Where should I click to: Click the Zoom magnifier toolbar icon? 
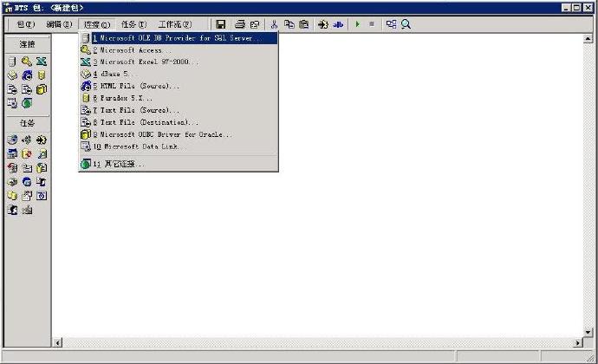[x=406, y=24]
